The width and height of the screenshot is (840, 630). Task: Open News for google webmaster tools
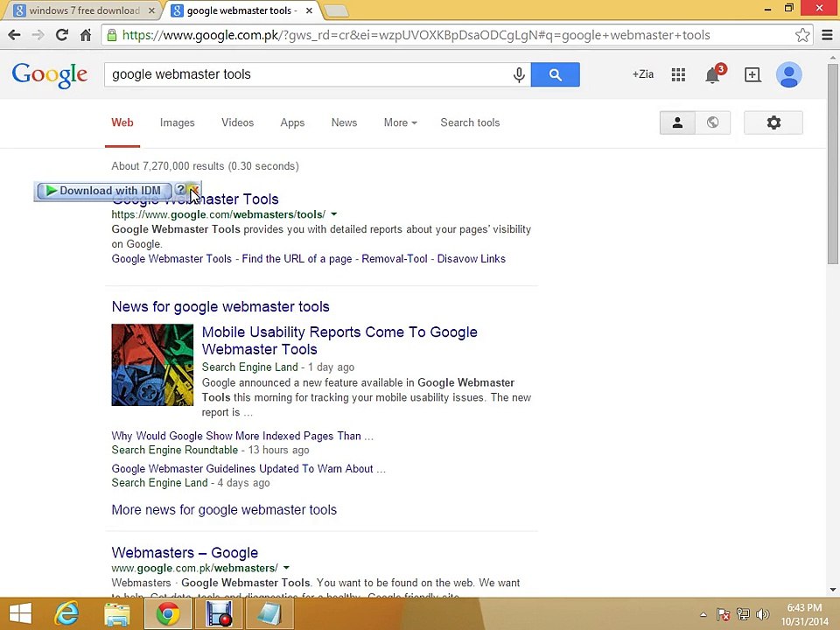[x=220, y=307]
